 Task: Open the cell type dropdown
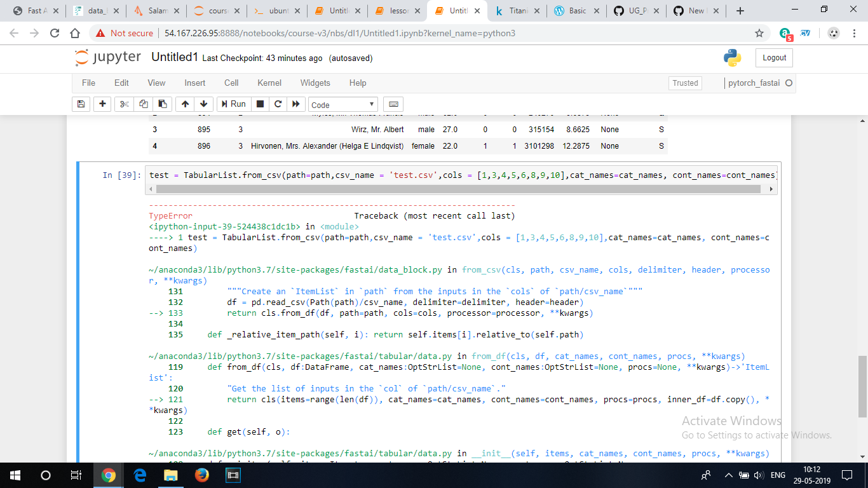click(x=342, y=104)
